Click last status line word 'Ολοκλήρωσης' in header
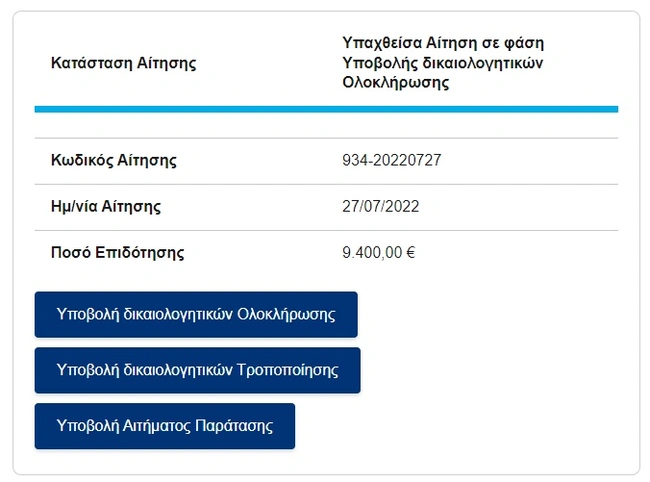Viewport: 650px width, 482px height. coord(395,83)
